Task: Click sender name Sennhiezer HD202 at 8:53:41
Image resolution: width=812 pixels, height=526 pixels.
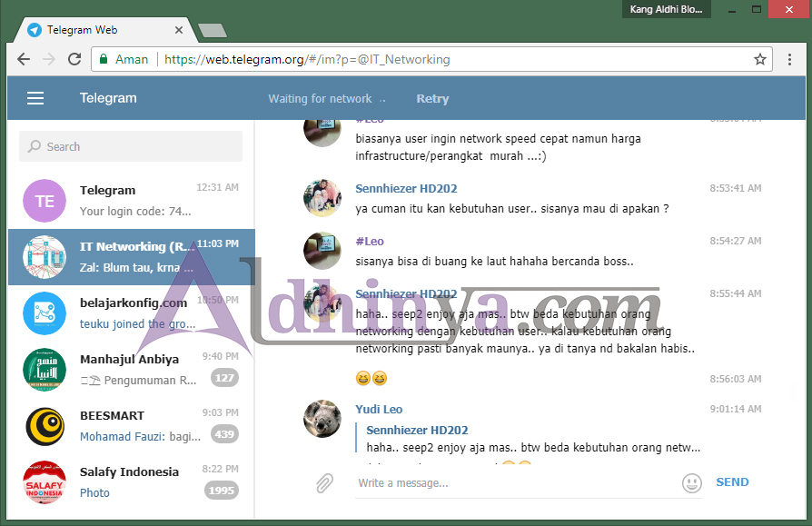Action: coord(406,188)
